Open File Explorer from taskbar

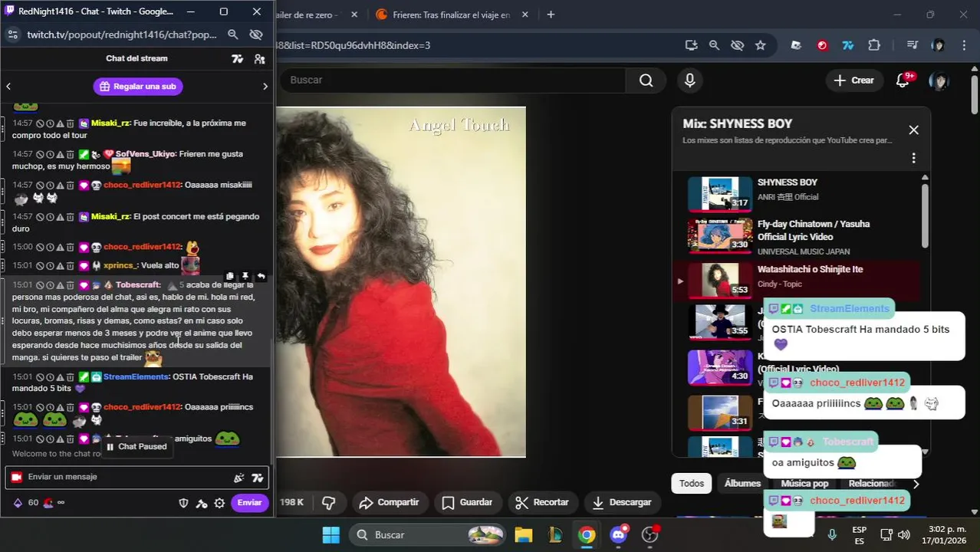coord(523,534)
